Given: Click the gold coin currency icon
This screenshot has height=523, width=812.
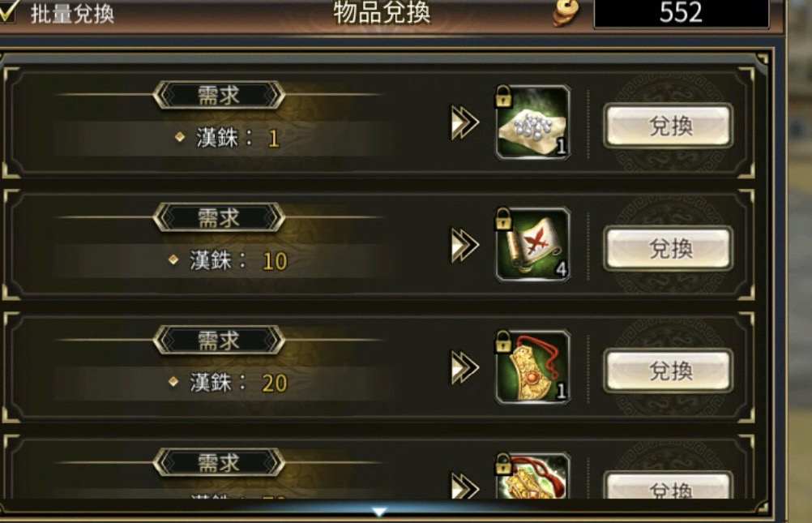Looking at the screenshot, I should click(566, 12).
